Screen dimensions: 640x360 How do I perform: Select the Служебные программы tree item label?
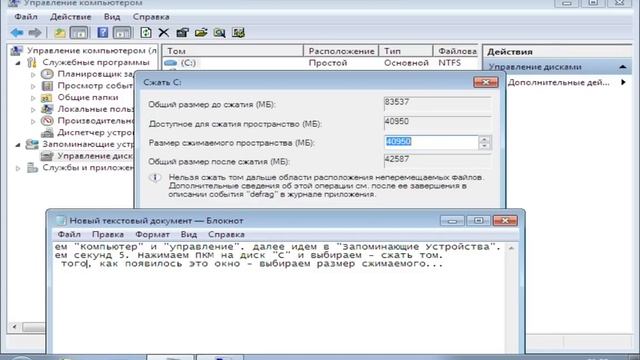[x=96, y=62]
